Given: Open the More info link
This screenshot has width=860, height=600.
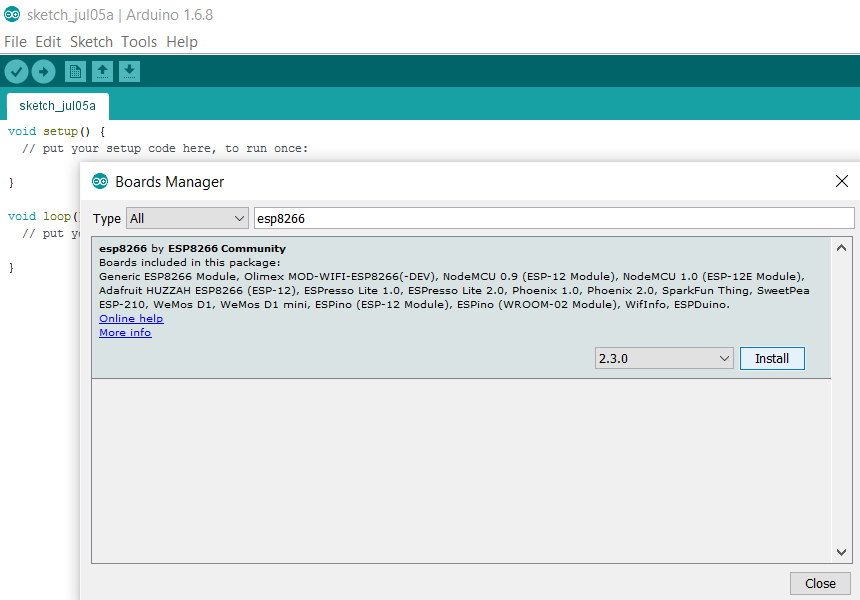Looking at the screenshot, I should (x=125, y=332).
